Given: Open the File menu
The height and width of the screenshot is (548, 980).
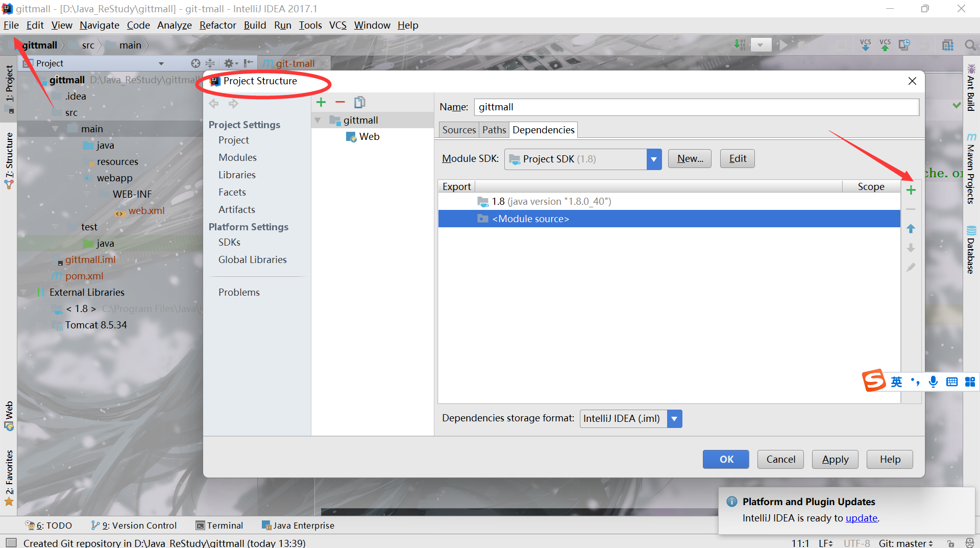Looking at the screenshot, I should point(11,25).
